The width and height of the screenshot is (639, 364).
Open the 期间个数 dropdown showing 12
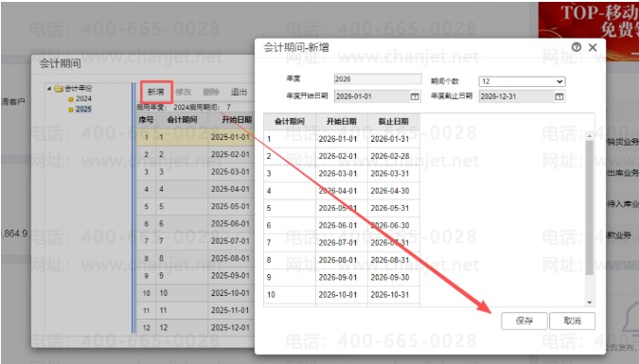(x=522, y=81)
